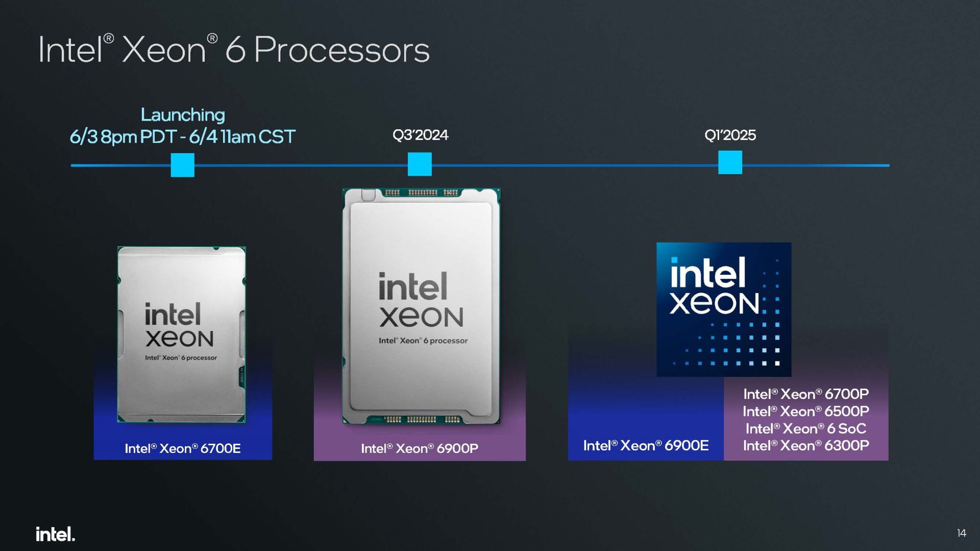Click the Q3'2024 date label
The image size is (980, 551).
click(x=420, y=135)
